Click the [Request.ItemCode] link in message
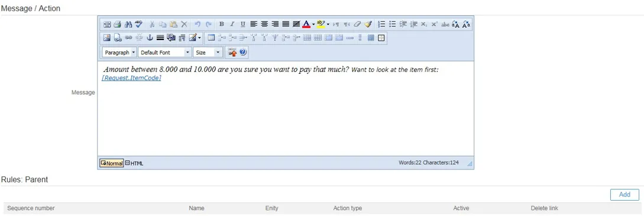 tap(131, 78)
